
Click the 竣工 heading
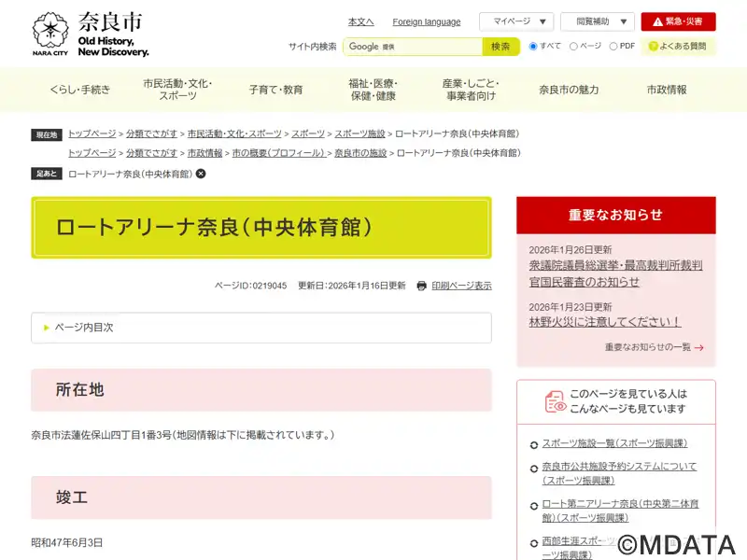(261, 497)
